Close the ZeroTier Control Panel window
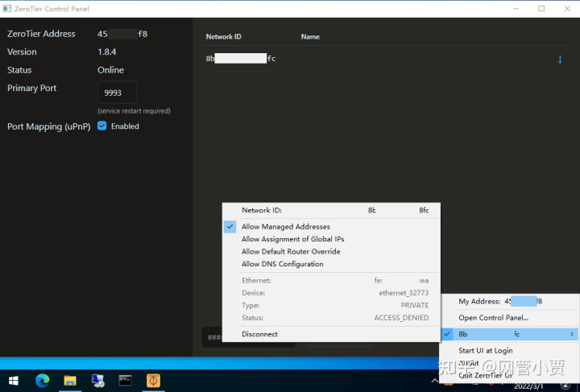580x392 pixels. point(567,9)
